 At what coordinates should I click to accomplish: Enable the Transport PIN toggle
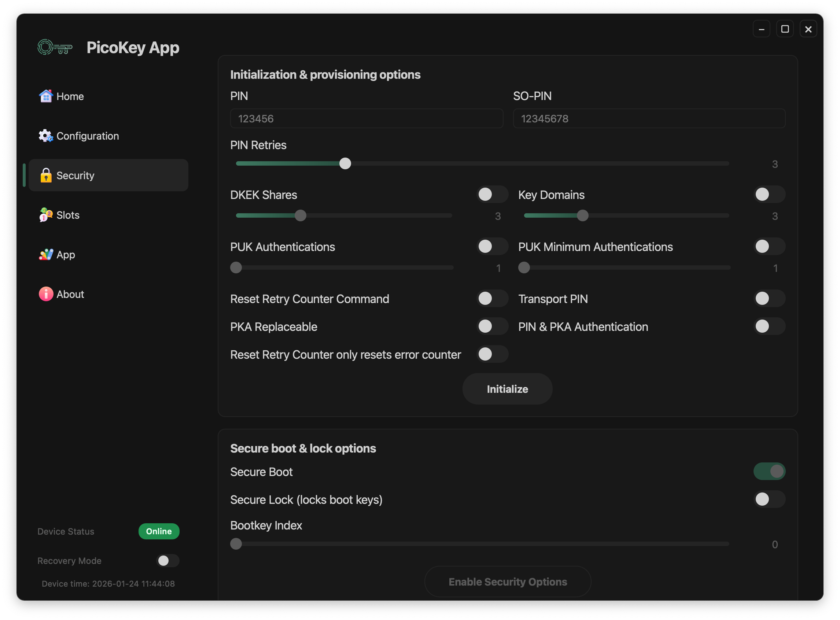click(x=769, y=299)
